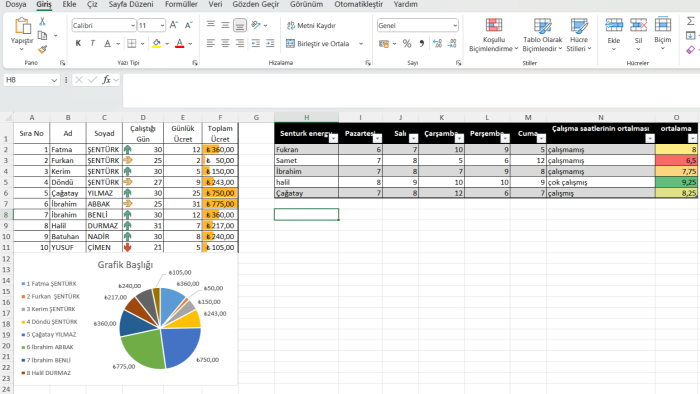Toggle bottom align button

pos(240,25)
